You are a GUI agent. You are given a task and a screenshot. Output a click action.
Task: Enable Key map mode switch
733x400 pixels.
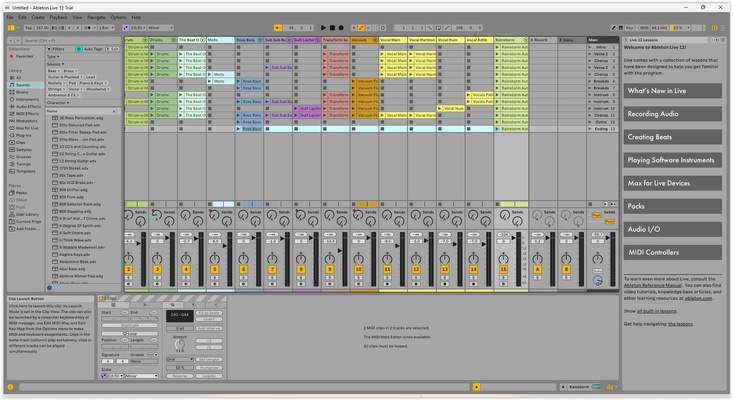click(630, 28)
